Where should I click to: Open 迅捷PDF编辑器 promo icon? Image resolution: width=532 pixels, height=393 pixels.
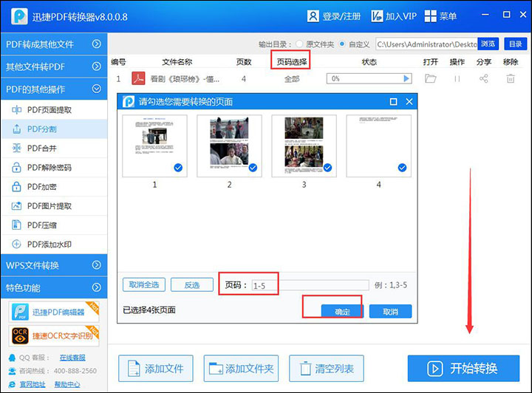pyautogui.click(x=20, y=312)
